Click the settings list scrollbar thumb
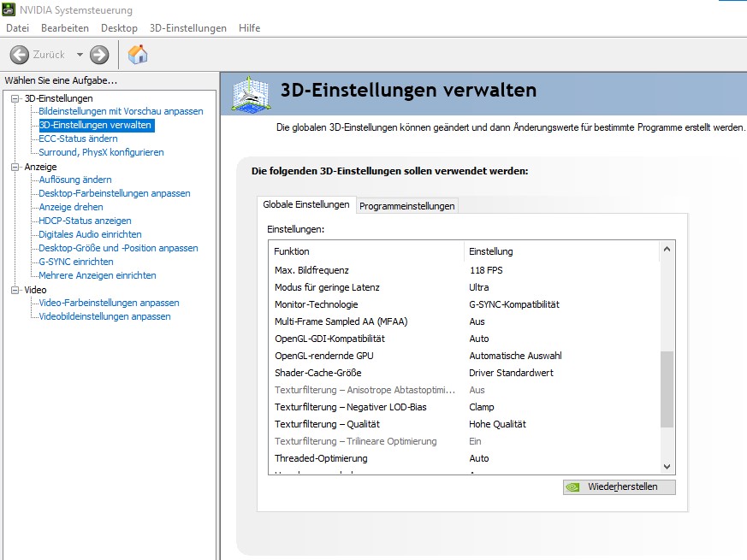 pos(667,390)
